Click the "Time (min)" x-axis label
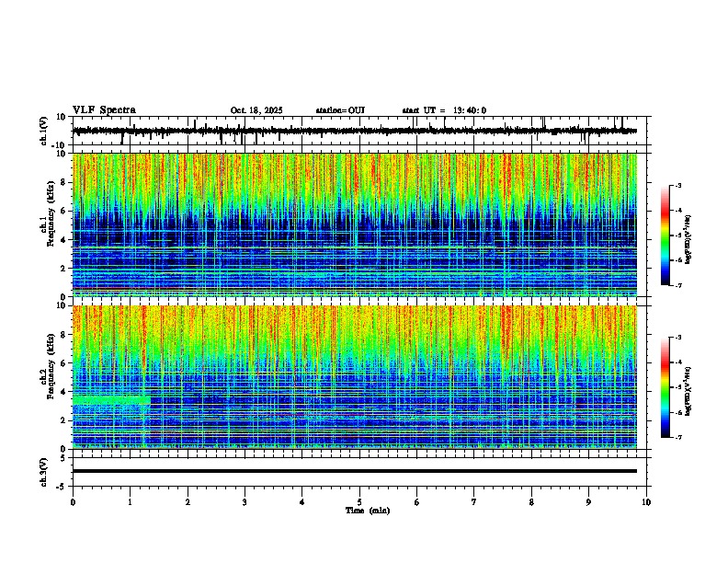Screen dimensions: 728x563 tap(368, 511)
